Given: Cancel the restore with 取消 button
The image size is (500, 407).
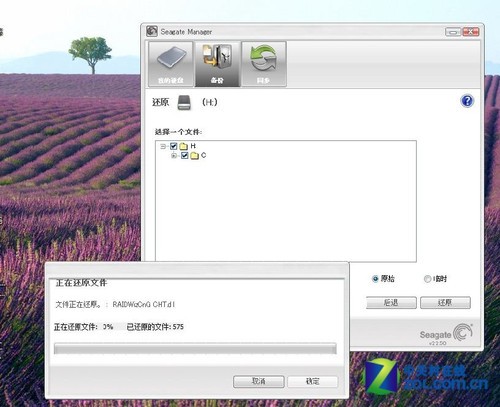Looking at the screenshot, I should point(259,381).
